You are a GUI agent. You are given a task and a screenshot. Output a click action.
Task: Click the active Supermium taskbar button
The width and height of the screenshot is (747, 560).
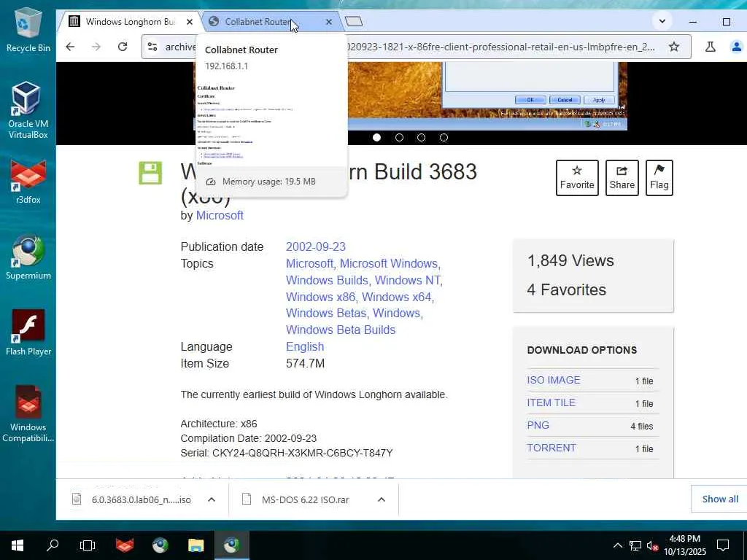(x=231, y=545)
